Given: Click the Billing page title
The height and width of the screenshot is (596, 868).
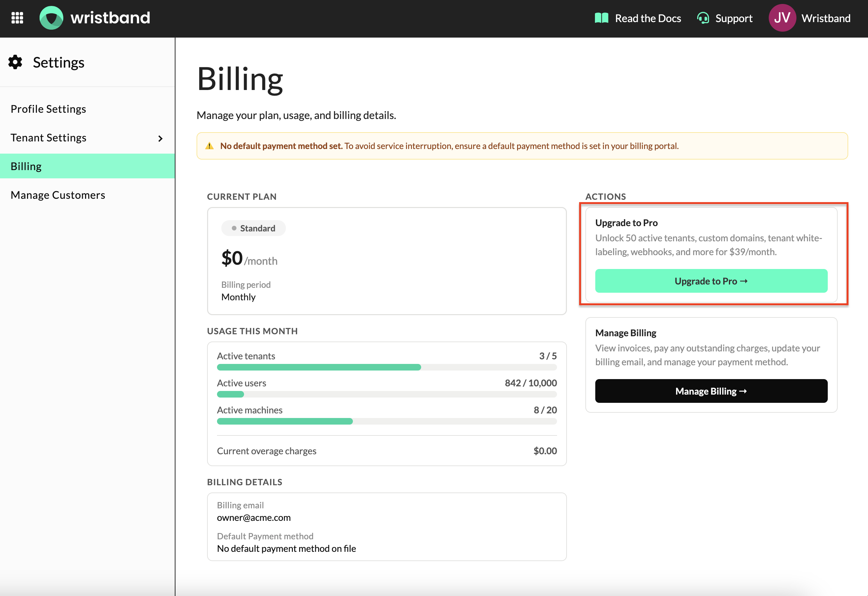Looking at the screenshot, I should 240,79.
